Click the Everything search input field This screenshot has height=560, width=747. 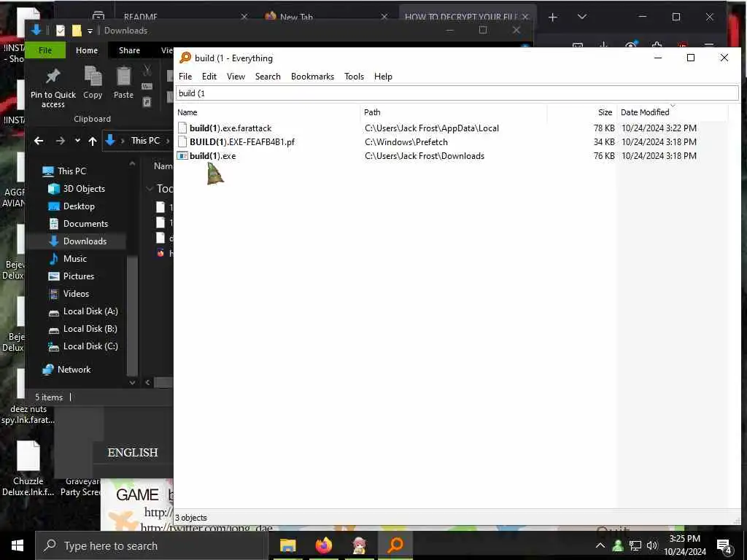[457, 93]
